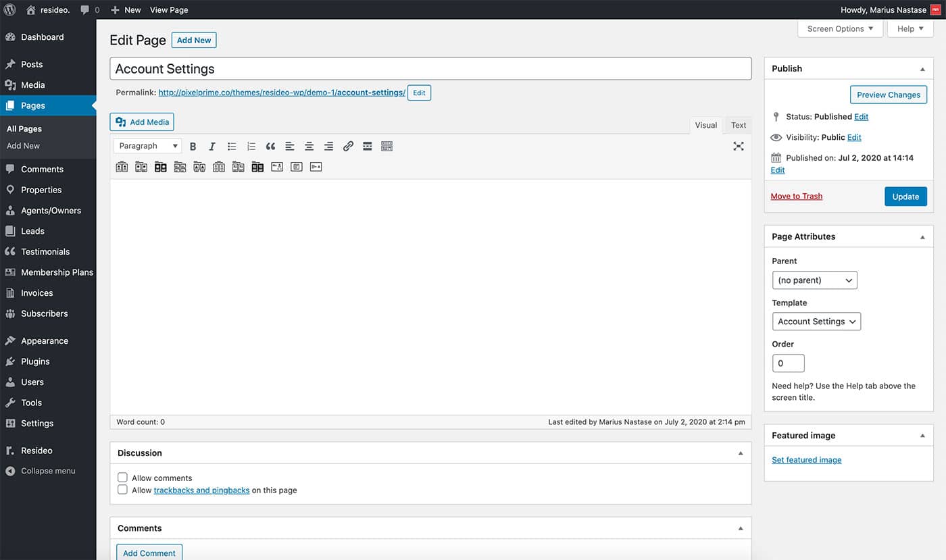Insert a bulleted list
The image size is (946, 560).
232,146
